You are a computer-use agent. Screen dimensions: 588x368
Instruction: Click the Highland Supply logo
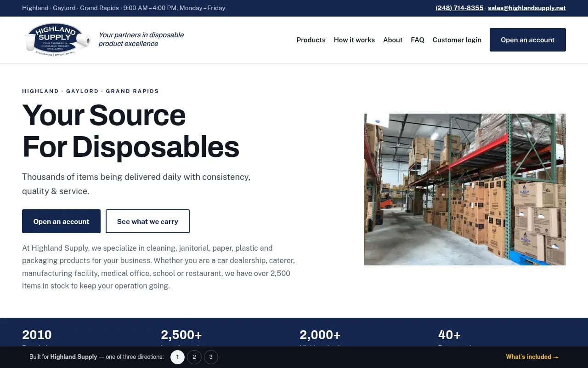tap(58, 40)
